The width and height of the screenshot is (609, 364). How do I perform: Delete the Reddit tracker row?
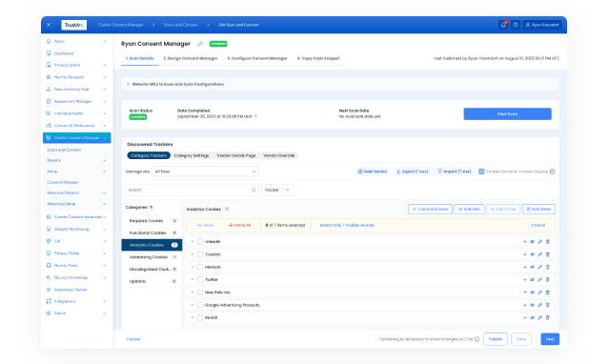[548, 317]
